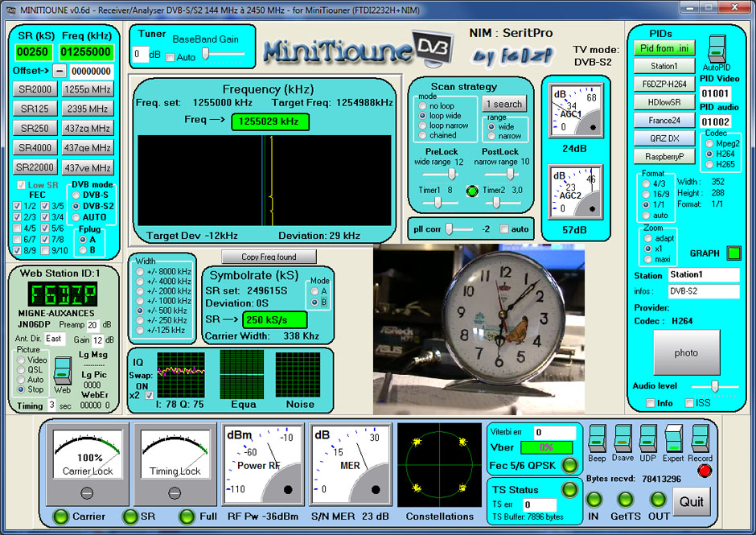Enable FEC 9/10 checkbox
756x535 pixels.
pyautogui.click(x=45, y=250)
